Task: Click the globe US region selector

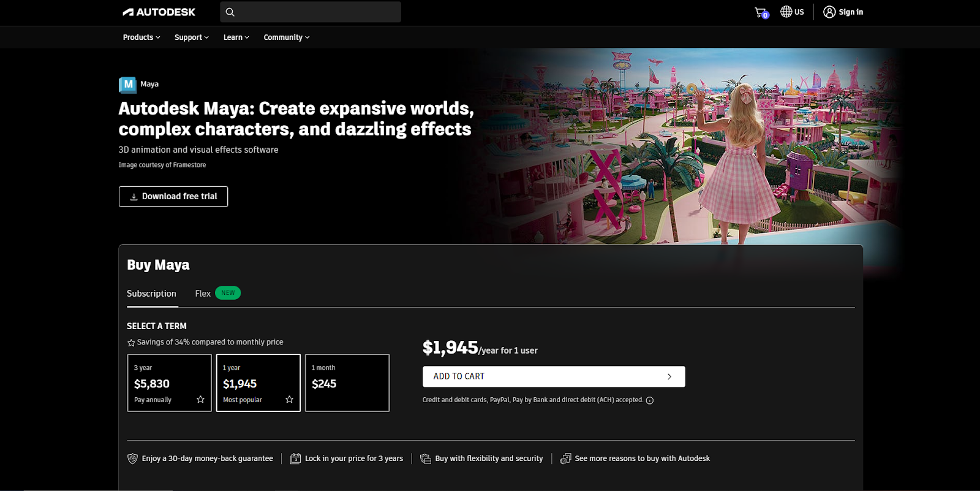Action: coord(792,12)
